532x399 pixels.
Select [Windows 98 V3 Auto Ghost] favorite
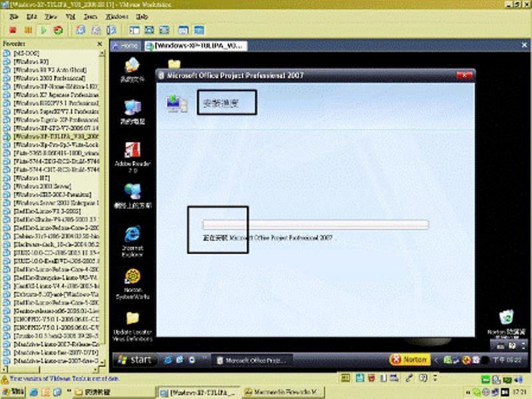(x=49, y=70)
